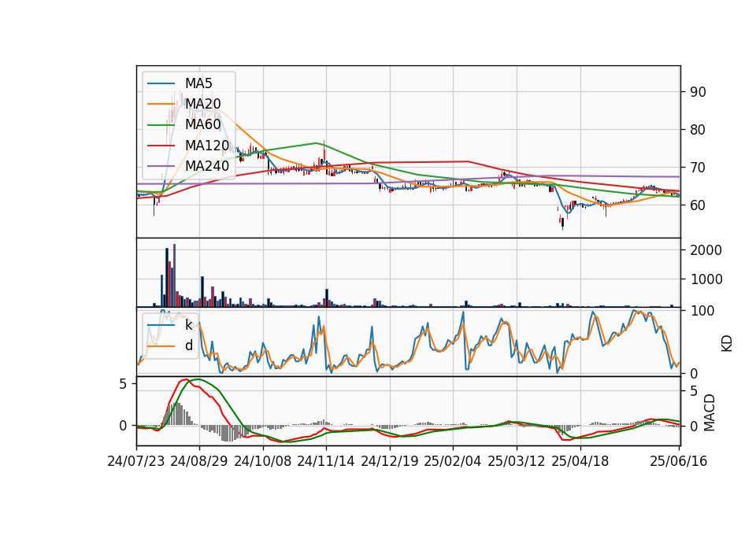
Task: Click the MA60 legend entry
Action: [184, 124]
